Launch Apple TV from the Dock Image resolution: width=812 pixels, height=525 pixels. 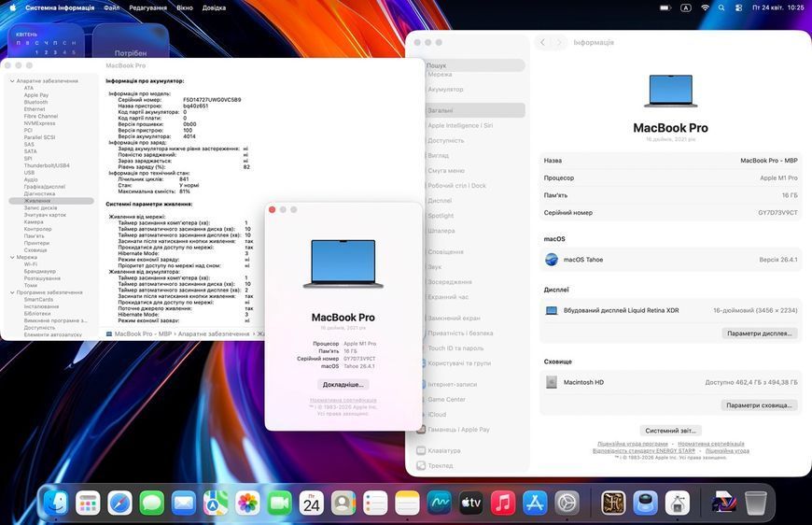471,503
